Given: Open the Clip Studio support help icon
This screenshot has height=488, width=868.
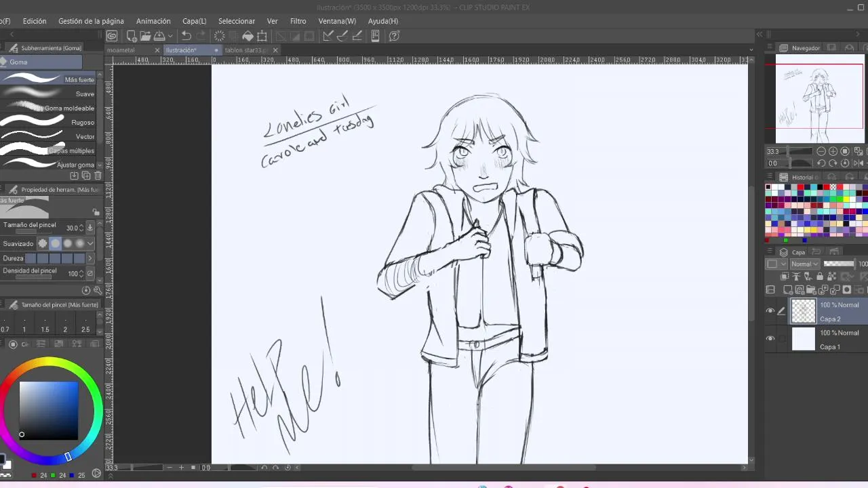Looking at the screenshot, I should (395, 36).
